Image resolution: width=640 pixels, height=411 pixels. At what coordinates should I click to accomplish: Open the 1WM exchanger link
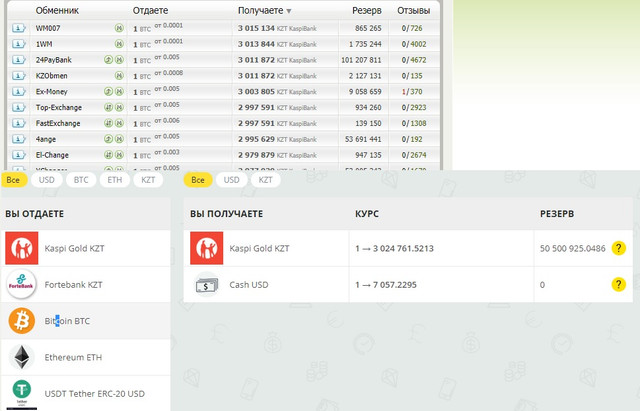tap(44, 44)
